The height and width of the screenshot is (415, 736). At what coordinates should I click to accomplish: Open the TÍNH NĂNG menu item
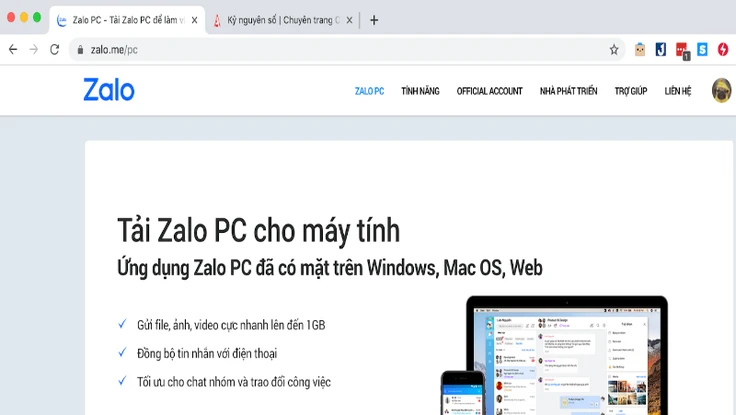[420, 91]
